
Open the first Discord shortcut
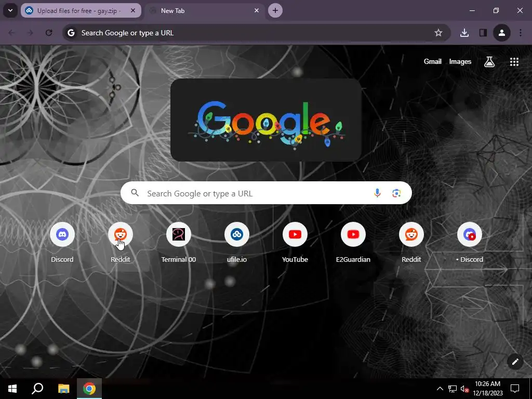click(62, 242)
